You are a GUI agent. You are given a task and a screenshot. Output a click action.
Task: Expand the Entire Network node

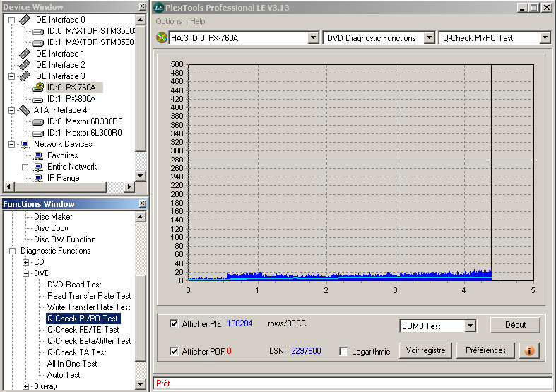point(25,167)
